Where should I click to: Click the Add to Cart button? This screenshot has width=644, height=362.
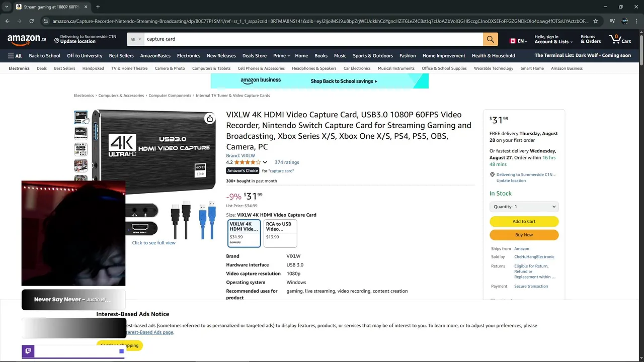(x=524, y=221)
